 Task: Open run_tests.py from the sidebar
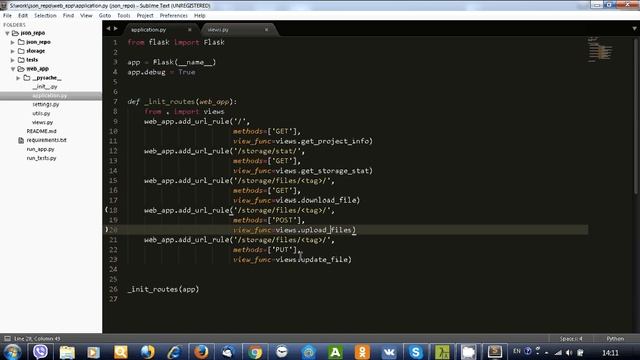click(x=41, y=158)
